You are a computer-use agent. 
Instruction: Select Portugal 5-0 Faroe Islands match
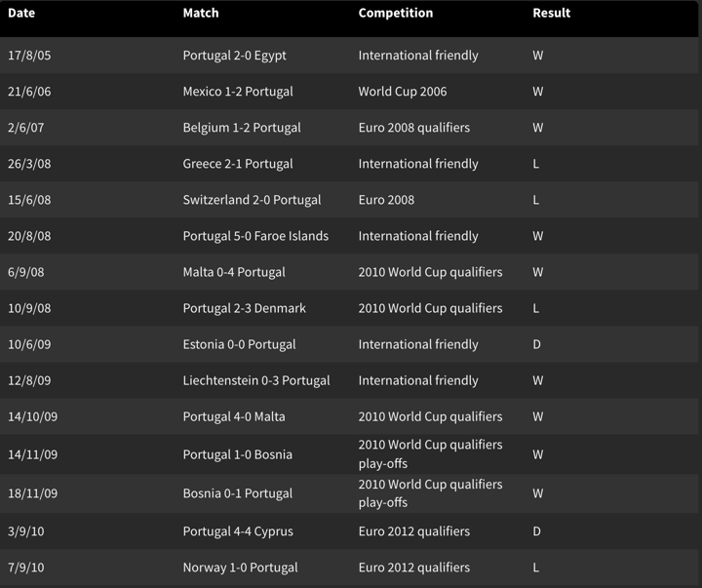255,236
